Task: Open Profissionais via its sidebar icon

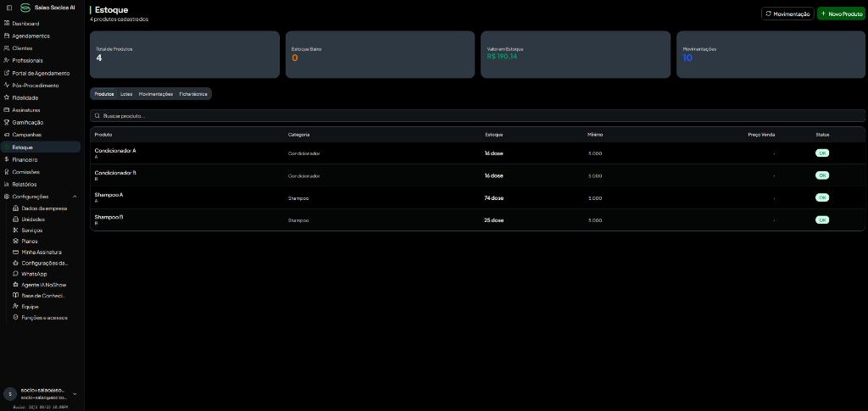Action: click(x=6, y=60)
